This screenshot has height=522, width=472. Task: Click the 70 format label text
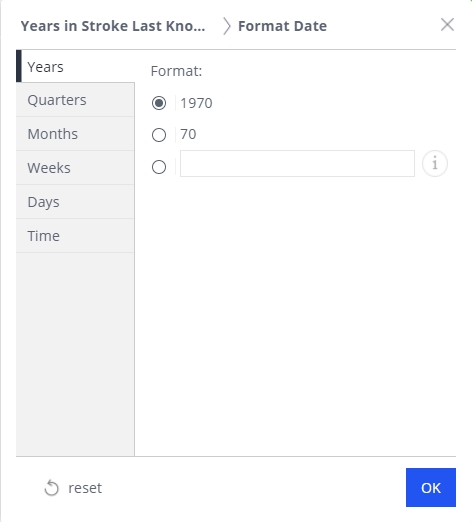pyautogui.click(x=188, y=134)
